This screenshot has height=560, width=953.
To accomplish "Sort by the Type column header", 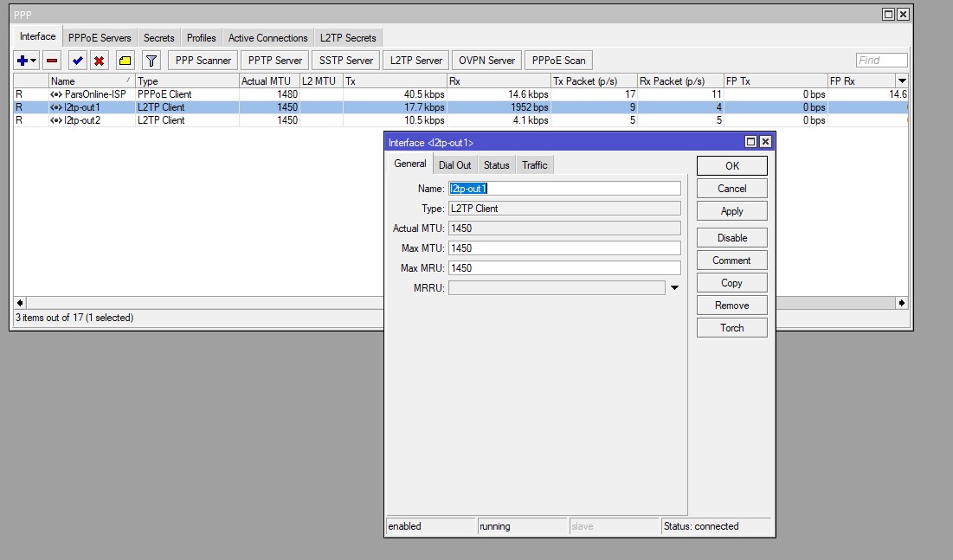I will tap(187, 80).
